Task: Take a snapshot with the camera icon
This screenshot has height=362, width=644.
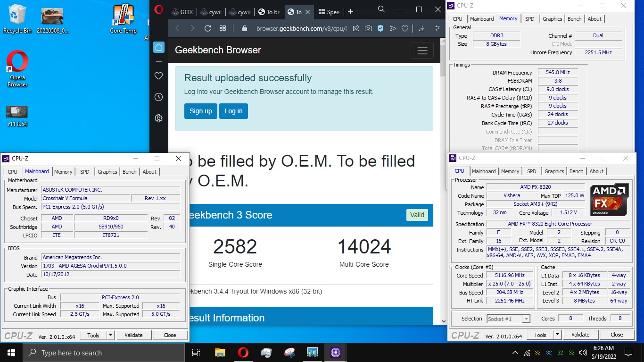Action: click(x=368, y=28)
